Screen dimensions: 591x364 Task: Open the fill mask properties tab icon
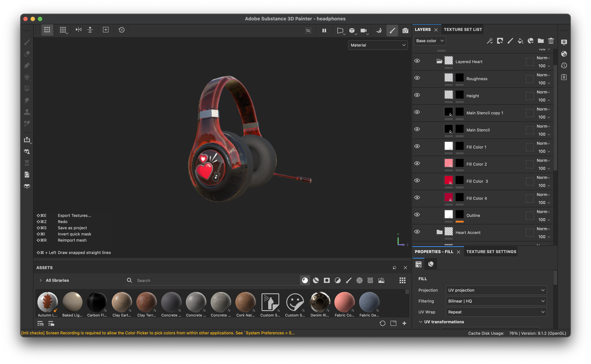(x=431, y=264)
